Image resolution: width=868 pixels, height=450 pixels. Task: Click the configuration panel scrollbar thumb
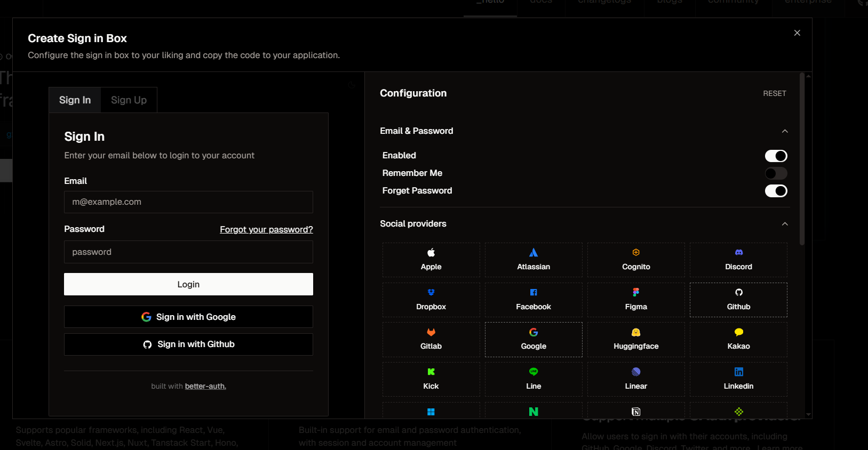[x=802, y=160]
